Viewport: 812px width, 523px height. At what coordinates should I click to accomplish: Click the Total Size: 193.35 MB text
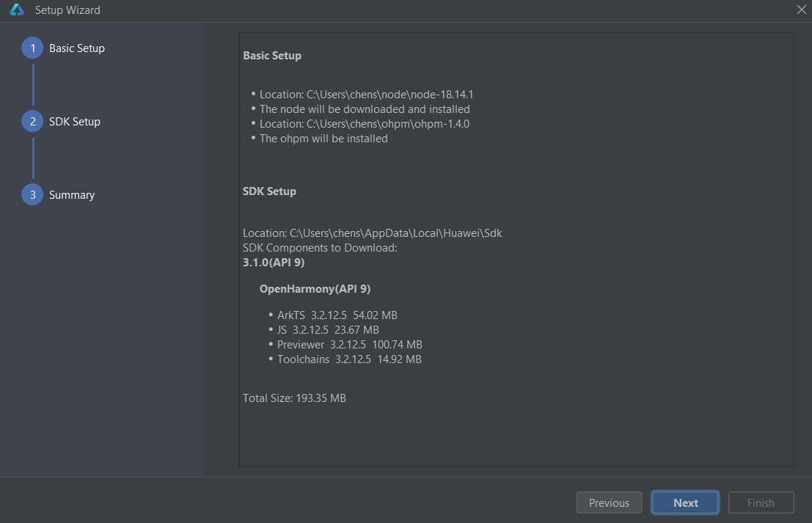pyautogui.click(x=294, y=398)
